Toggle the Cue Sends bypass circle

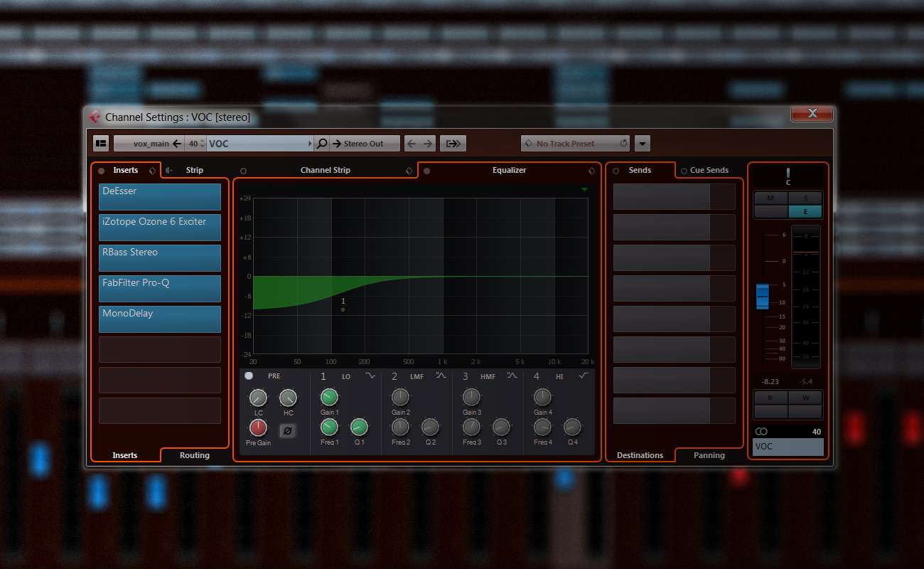684,171
